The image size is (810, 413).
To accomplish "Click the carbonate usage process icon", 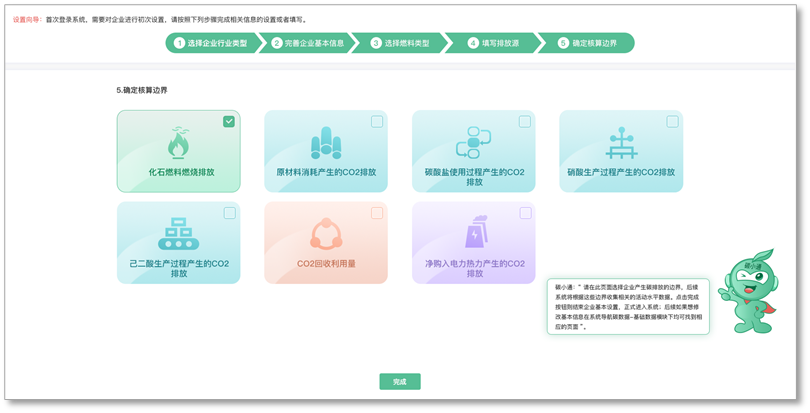I will (473, 143).
